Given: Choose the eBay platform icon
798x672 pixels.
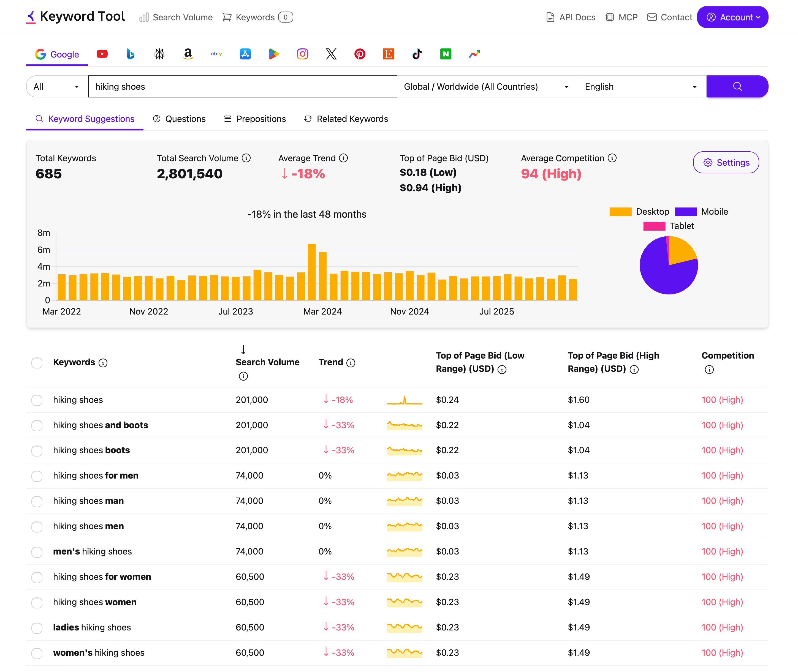Looking at the screenshot, I should click(x=216, y=54).
